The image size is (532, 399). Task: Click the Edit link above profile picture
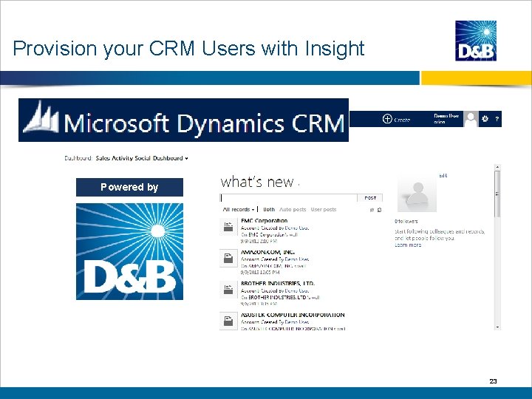coord(443,175)
